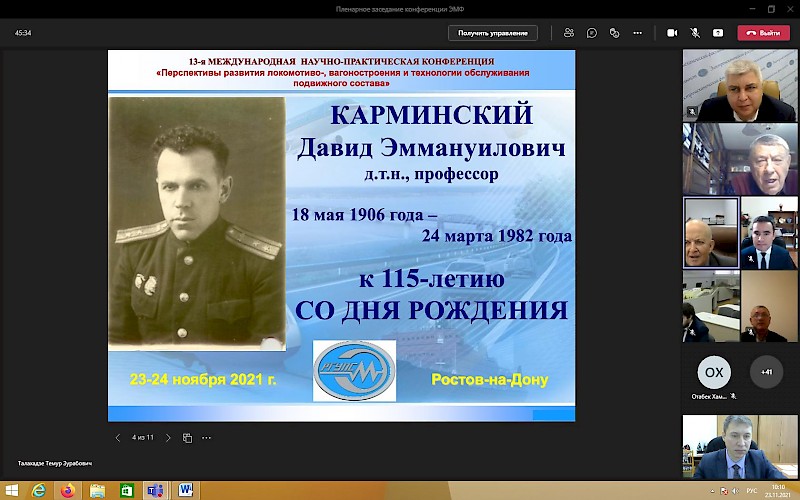Open the Windows Start menu
The width and height of the screenshot is (800, 500).
pos(11,490)
